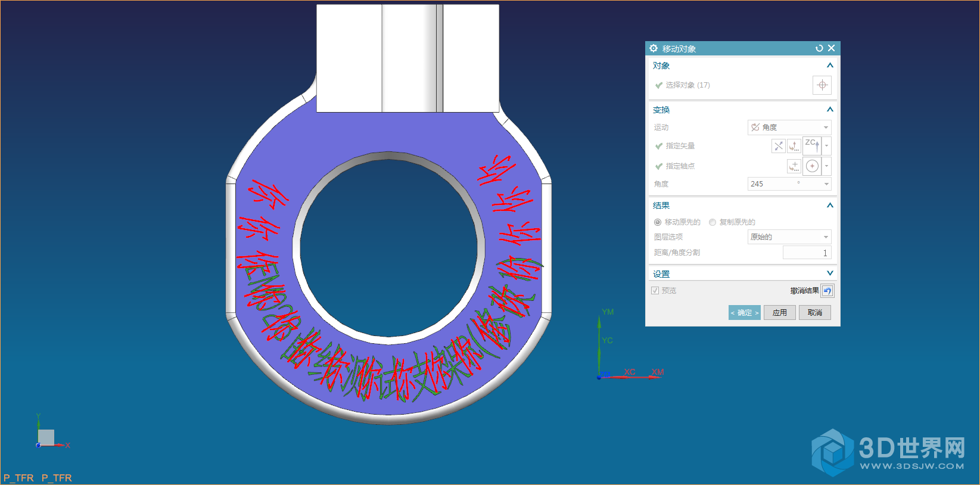The image size is (980, 485).
Task: Open the vector dialog icon
Action: tap(794, 146)
